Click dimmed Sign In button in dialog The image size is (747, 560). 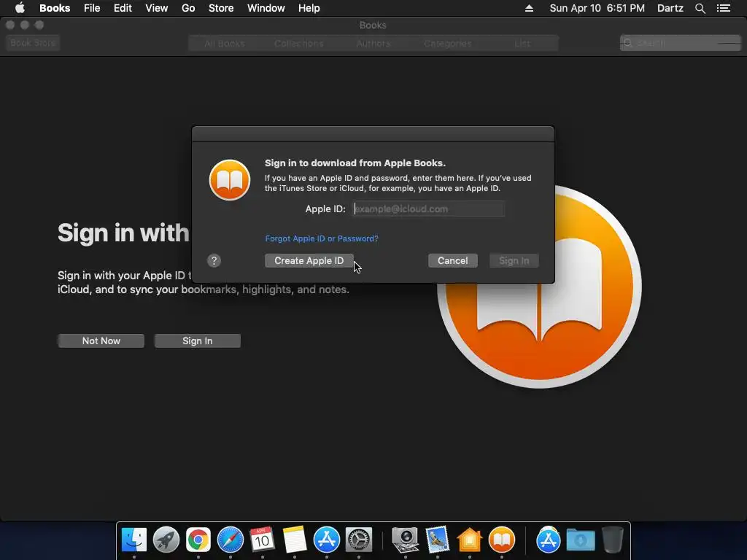click(514, 260)
